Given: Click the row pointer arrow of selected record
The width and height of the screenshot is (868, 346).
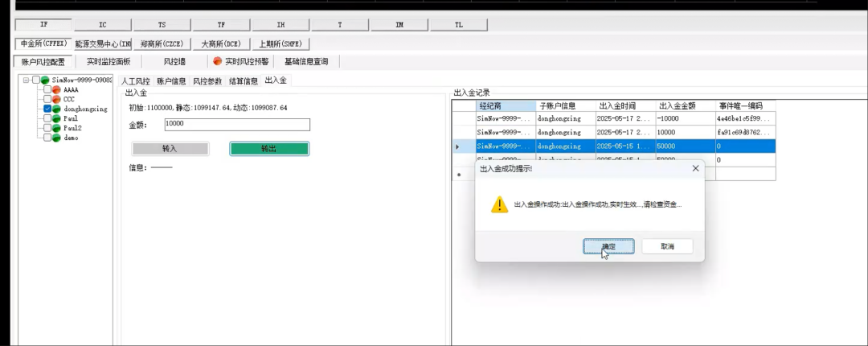Looking at the screenshot, I should 457,146.
